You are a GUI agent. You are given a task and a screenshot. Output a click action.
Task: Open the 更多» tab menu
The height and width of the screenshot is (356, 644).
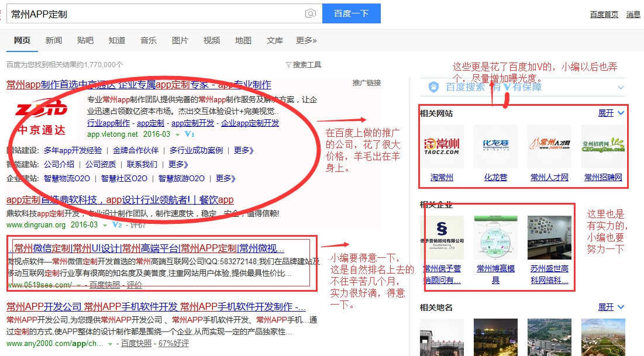(306, 40)
